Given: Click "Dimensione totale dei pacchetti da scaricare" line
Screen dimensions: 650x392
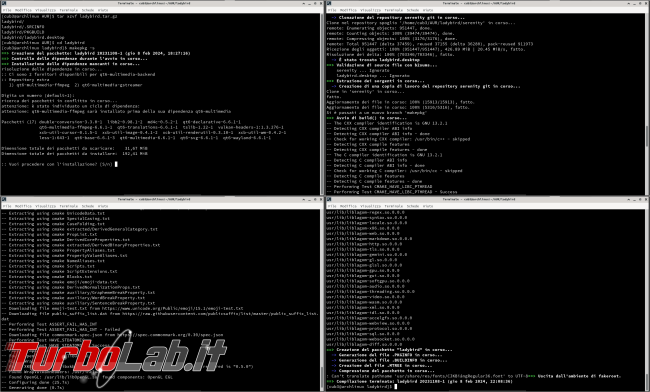Looking at the screenshot, I should point(75,148).
